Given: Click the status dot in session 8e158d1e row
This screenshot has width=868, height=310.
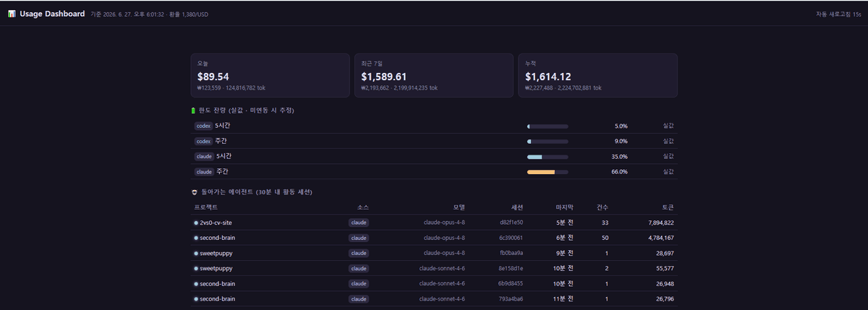Looking at the screenshot, I should [196, 268].
